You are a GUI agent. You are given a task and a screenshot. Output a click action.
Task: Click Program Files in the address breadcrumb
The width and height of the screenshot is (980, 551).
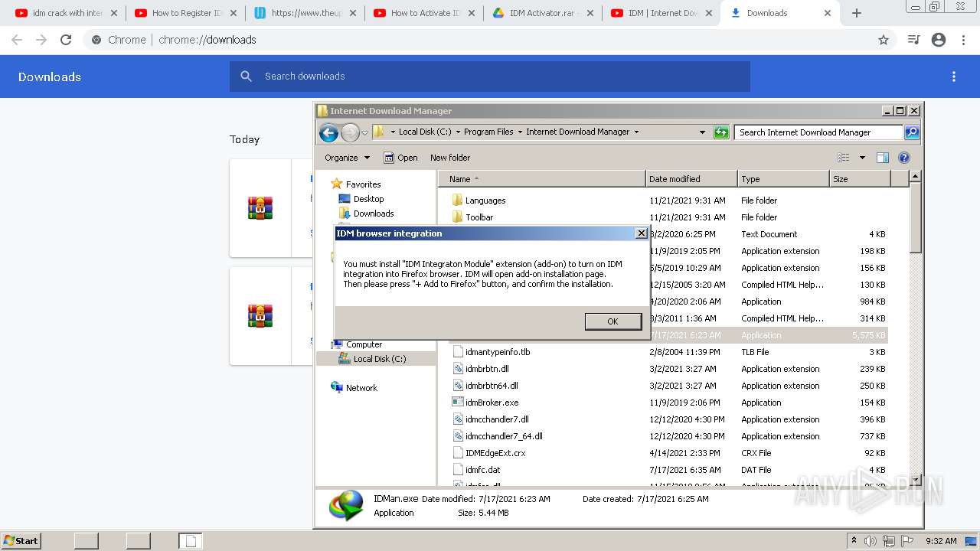(x=488, y=132)
